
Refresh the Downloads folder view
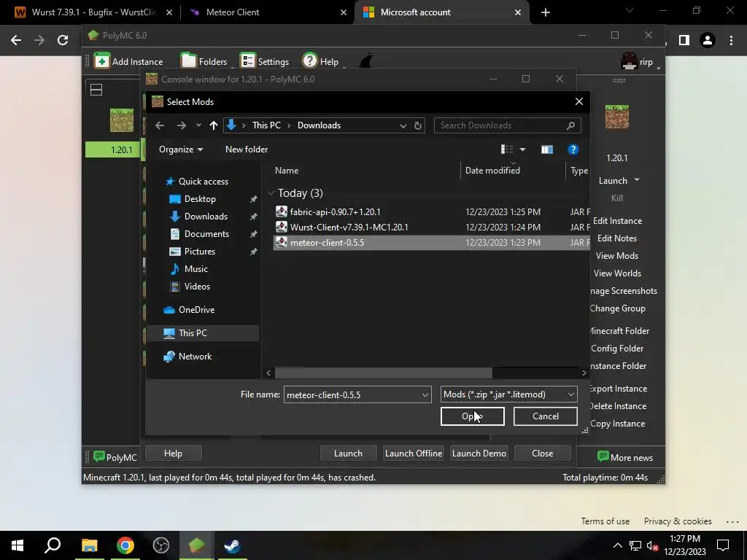click(x=418, y=125)
